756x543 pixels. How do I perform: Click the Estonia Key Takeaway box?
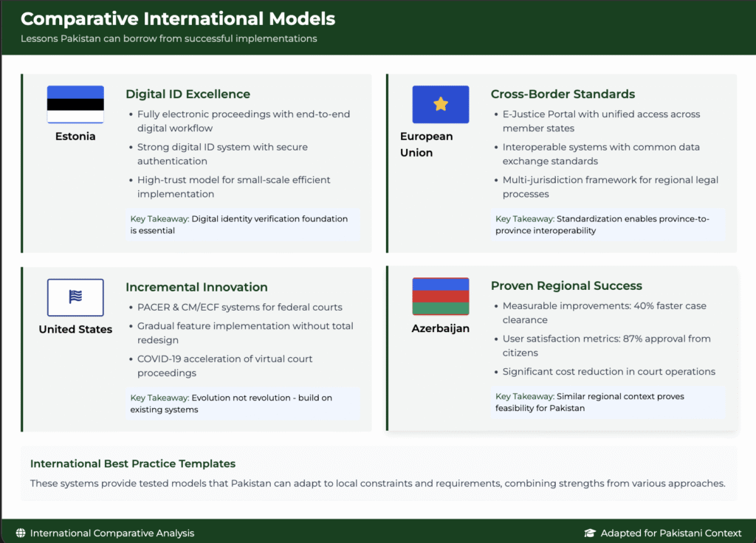click(x=242, y=225)
